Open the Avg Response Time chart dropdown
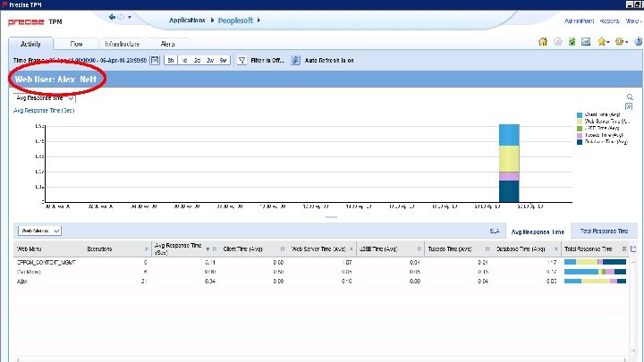The width and height of the screenshot is (644, 362). [45, 98]
